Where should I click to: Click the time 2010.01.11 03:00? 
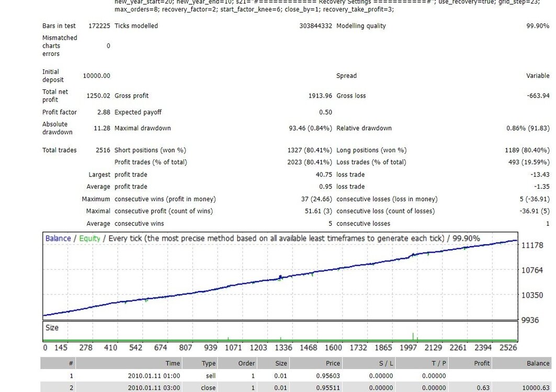[x=154, y=388]
